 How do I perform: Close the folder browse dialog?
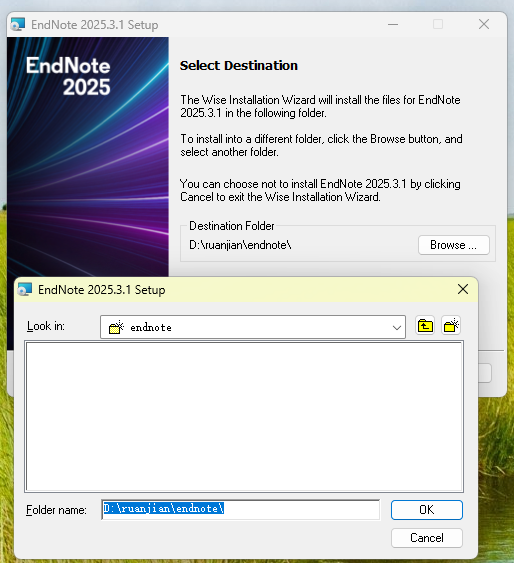pos(463,289)
